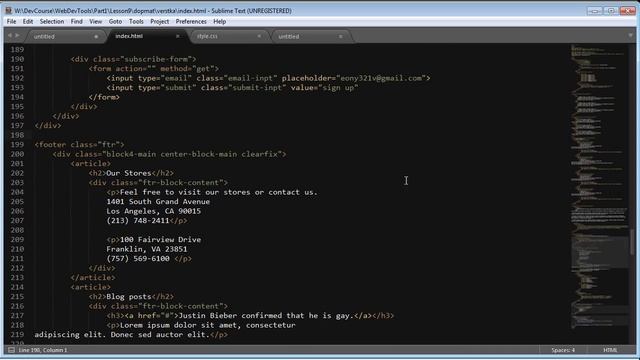Open the Project menu
This screenshot has height=360, width=640.
pos(160,22)
